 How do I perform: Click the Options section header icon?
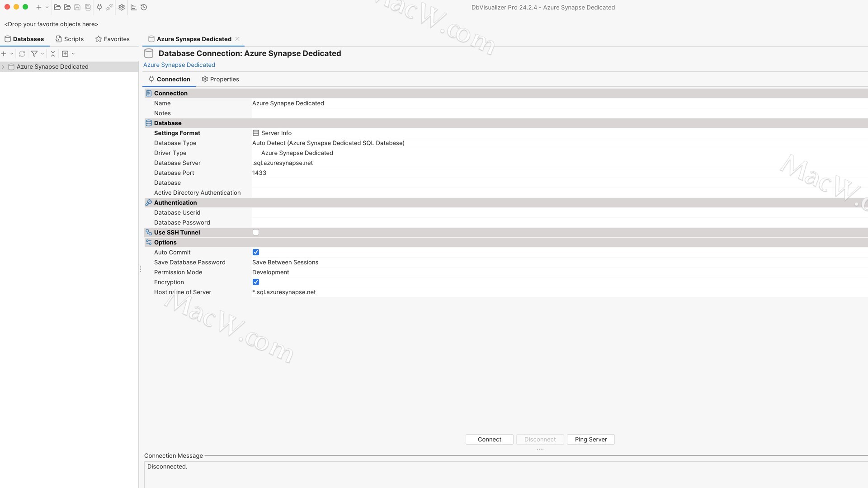[x=149, y=242]
